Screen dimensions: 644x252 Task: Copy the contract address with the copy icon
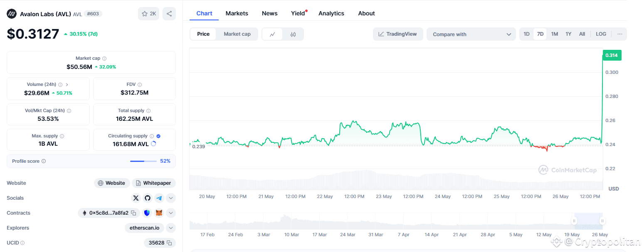tap(134, 213)
